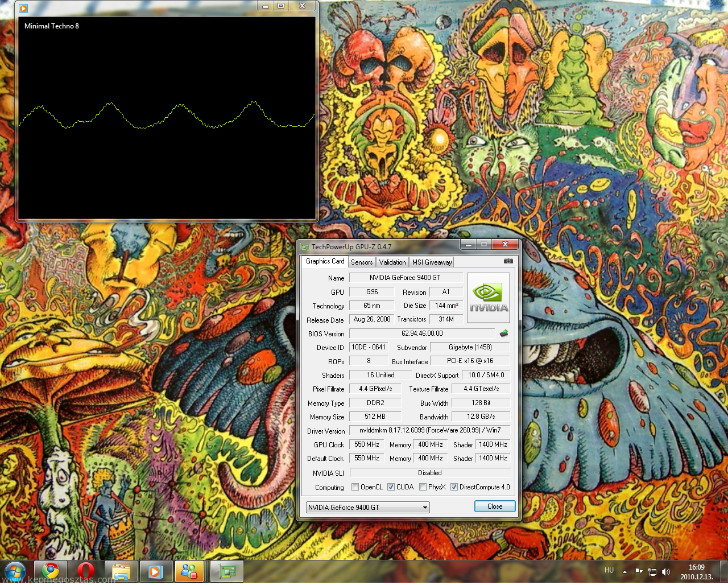Screen dimensions: 728x585
Task: Click the Device ID field 10DE - 0641
Action: pyautogui.click(x=369, y=347)
